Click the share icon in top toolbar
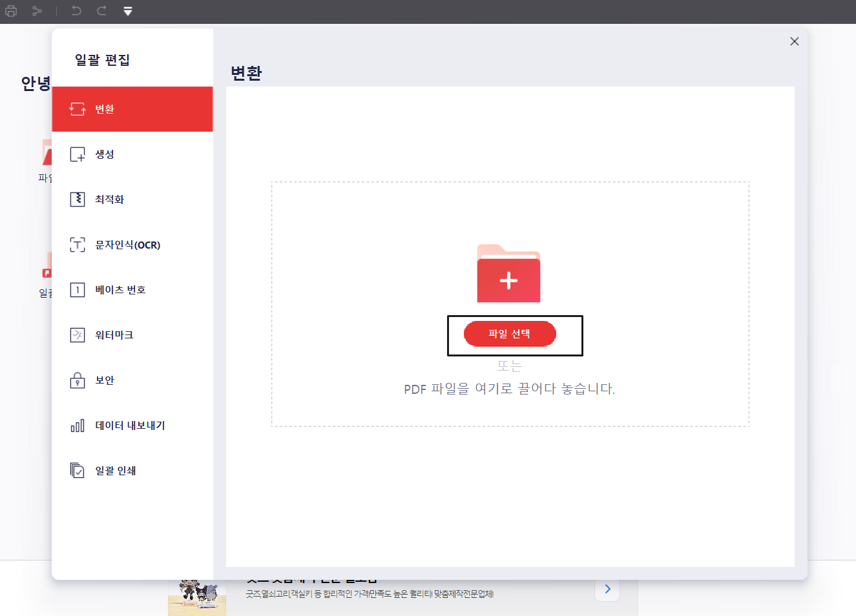Viewport: 856px width, 616px height. 37,11
